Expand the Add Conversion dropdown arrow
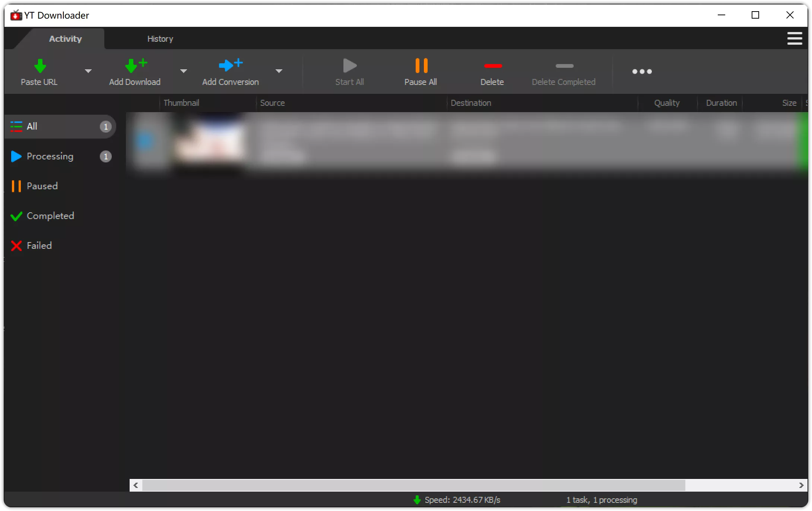 click(x=279, y=71)
